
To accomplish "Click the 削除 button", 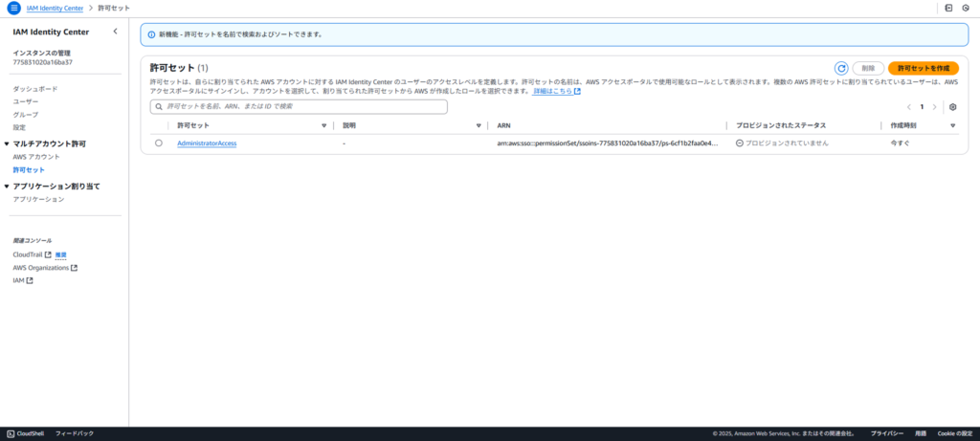I will pyautogui.click(x=868, y=68).
